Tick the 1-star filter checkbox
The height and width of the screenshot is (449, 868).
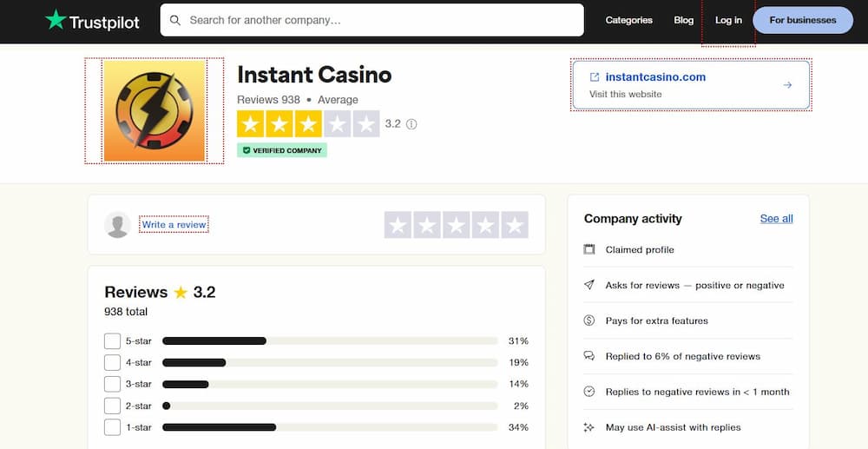112,427
